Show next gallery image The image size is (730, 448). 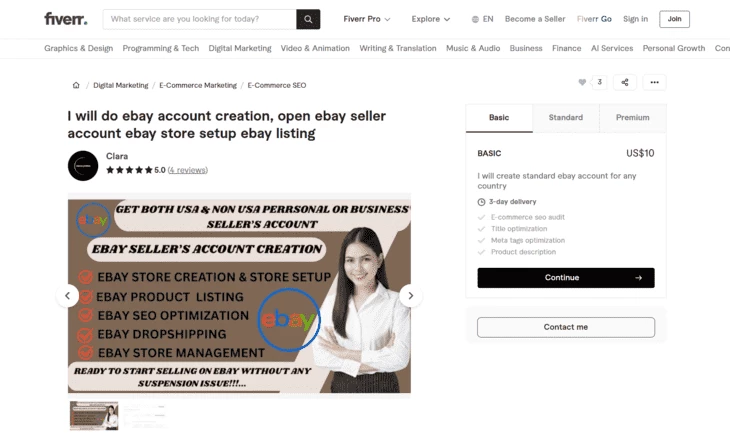(411, 296)
